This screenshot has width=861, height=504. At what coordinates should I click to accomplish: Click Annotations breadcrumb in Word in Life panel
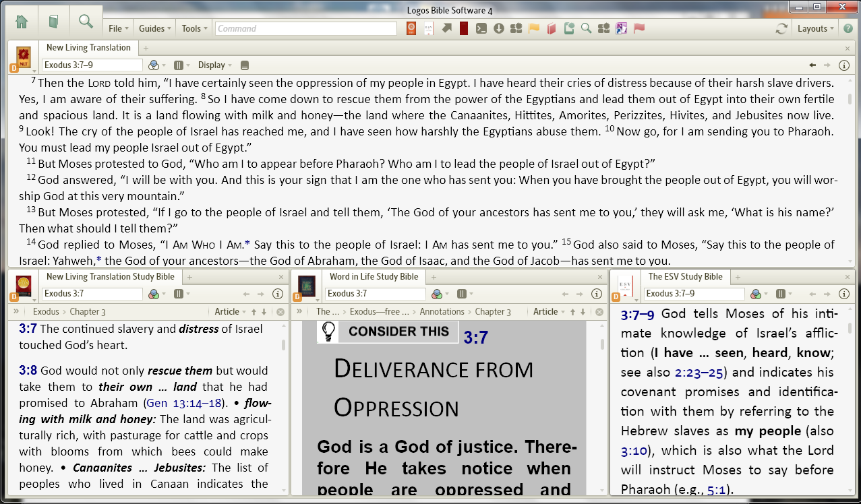tap(442, 312)
